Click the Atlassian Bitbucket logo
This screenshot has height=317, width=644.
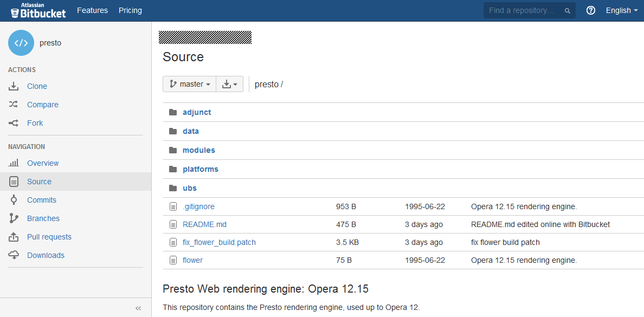click(38, 10)
